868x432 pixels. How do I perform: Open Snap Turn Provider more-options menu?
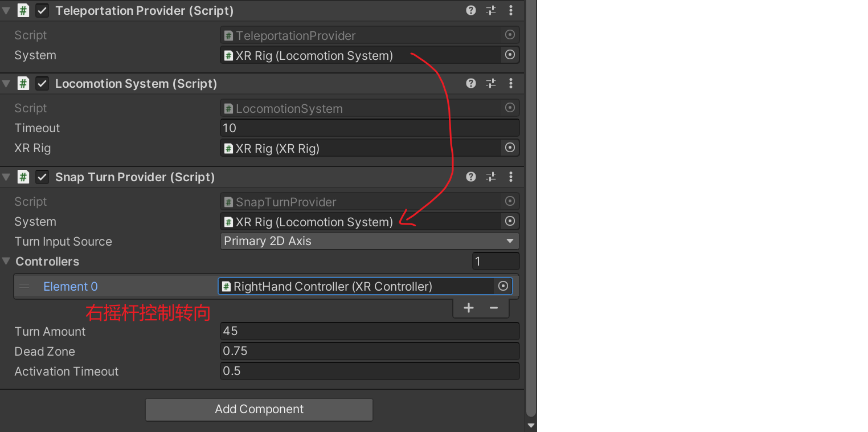(510, 177)
